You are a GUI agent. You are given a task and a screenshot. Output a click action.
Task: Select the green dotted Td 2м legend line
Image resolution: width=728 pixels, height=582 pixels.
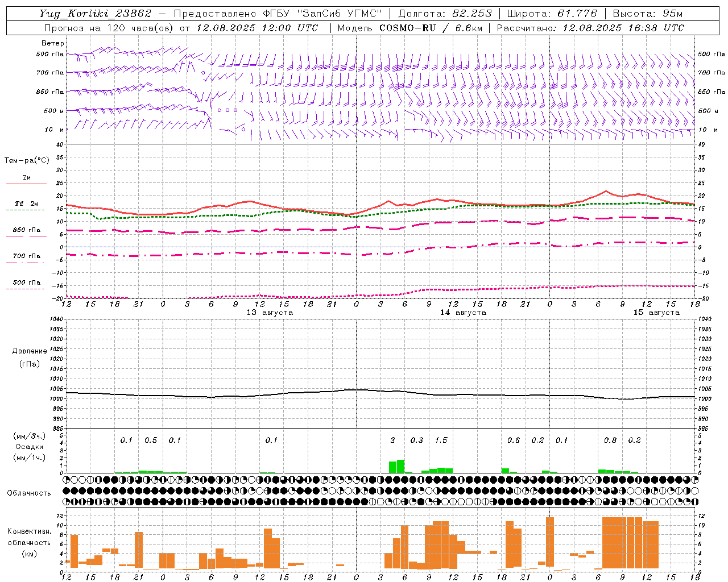(x=25, y=210)
